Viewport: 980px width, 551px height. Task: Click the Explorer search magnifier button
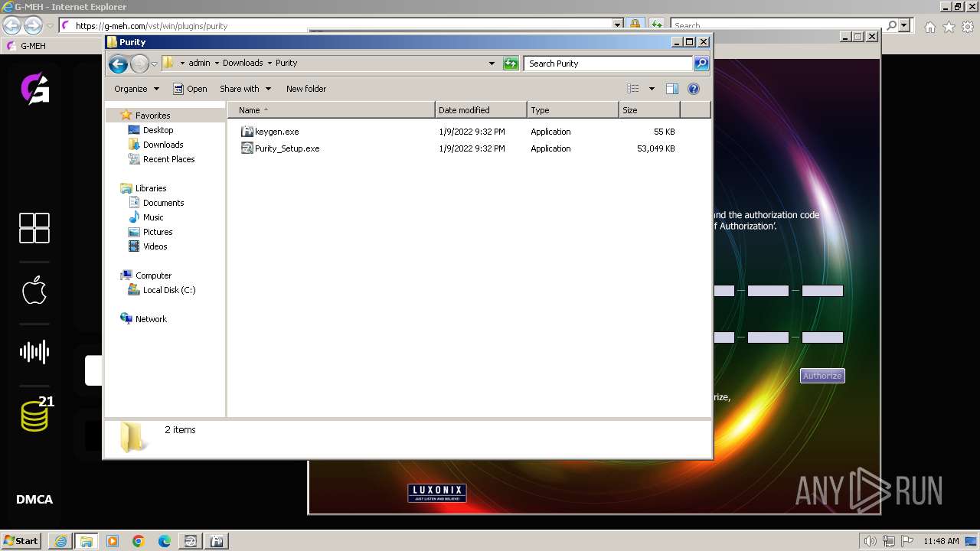pos(701,64)
